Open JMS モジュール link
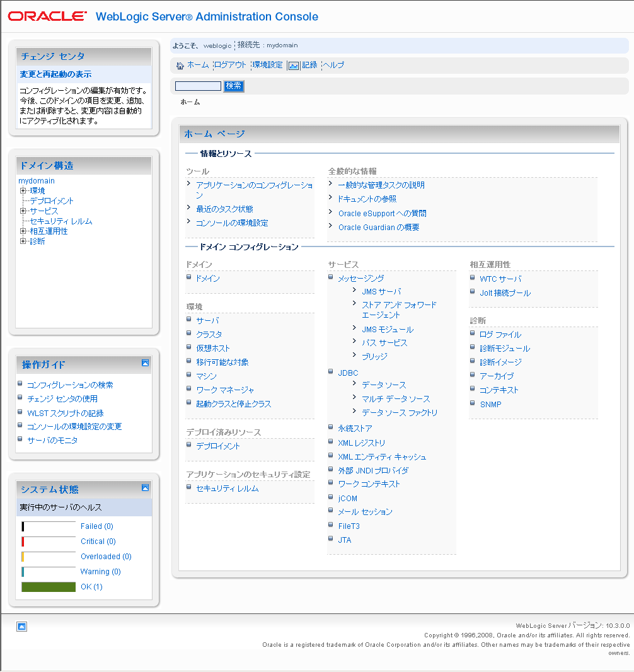This screenshot has height=672, width=634. (x=388, y=330)
